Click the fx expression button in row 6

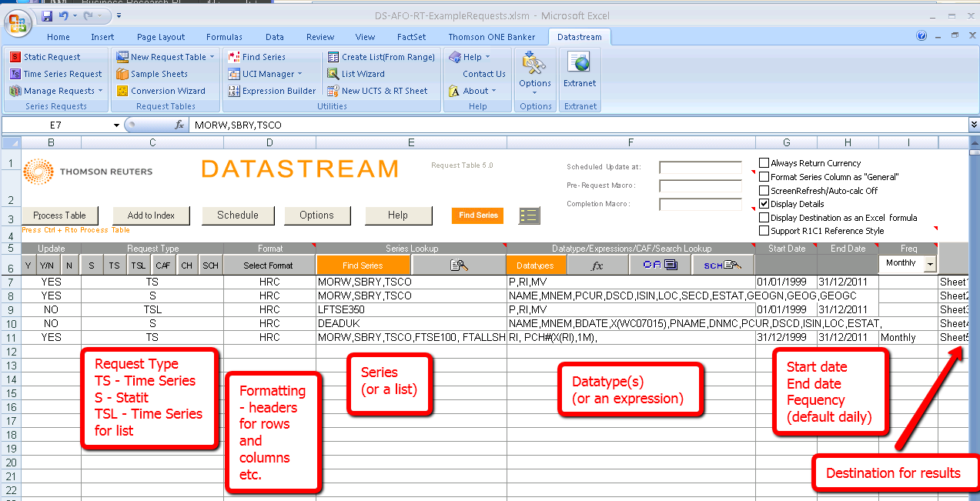coord(597,265)
